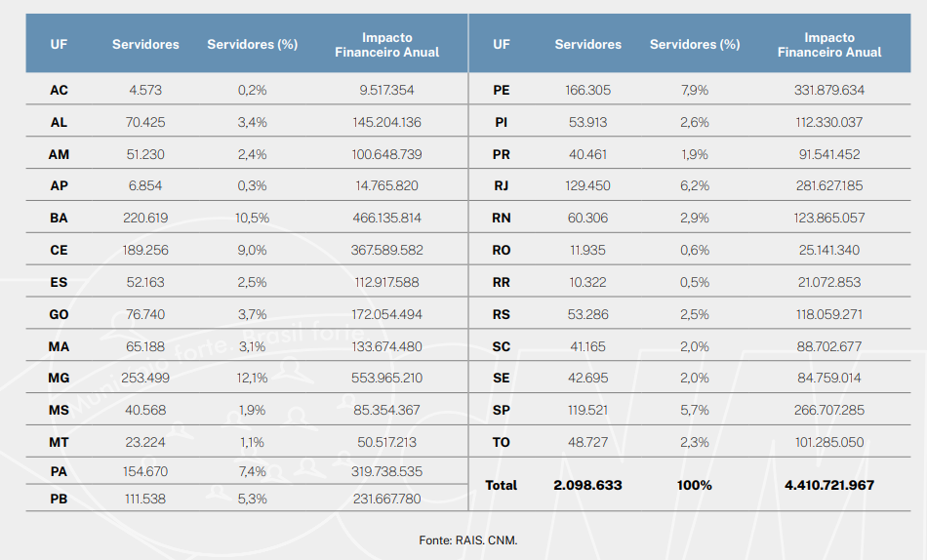Click the Fonte: RAIS. CNM. source text
Screen dimensions: 927x560
click(463, 540)
